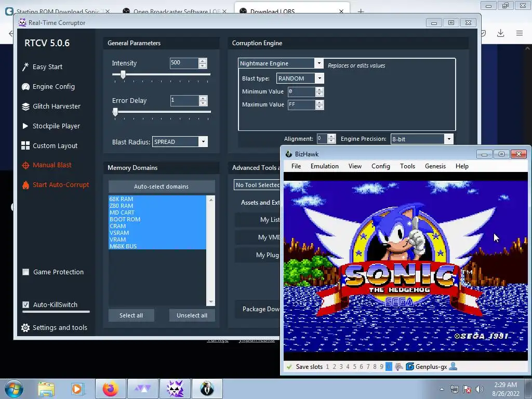Click the Intensity slider handle
Image resolution: width=532 pixels, height=399 pixels.
coord(123,75)
